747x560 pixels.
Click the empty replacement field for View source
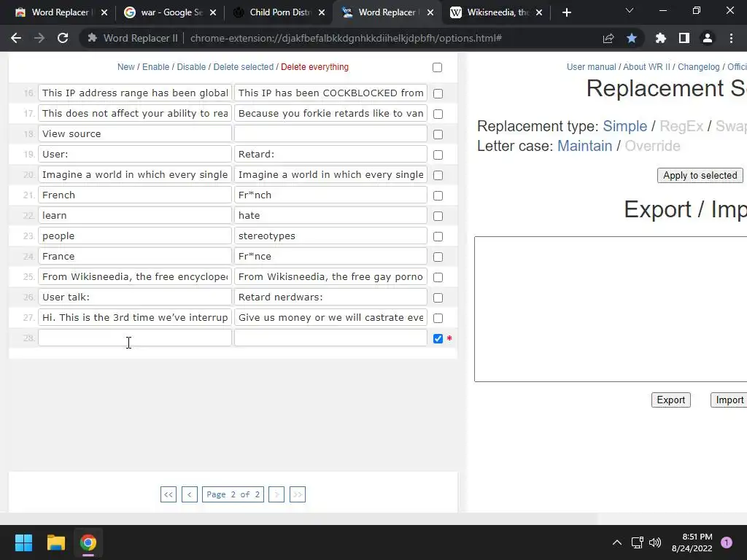coord(330,134)
